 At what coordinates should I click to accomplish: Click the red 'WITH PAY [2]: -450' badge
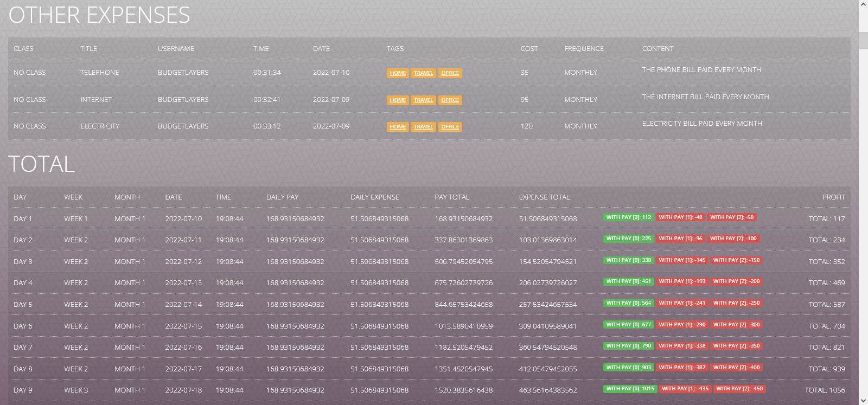tap(739, 389)
